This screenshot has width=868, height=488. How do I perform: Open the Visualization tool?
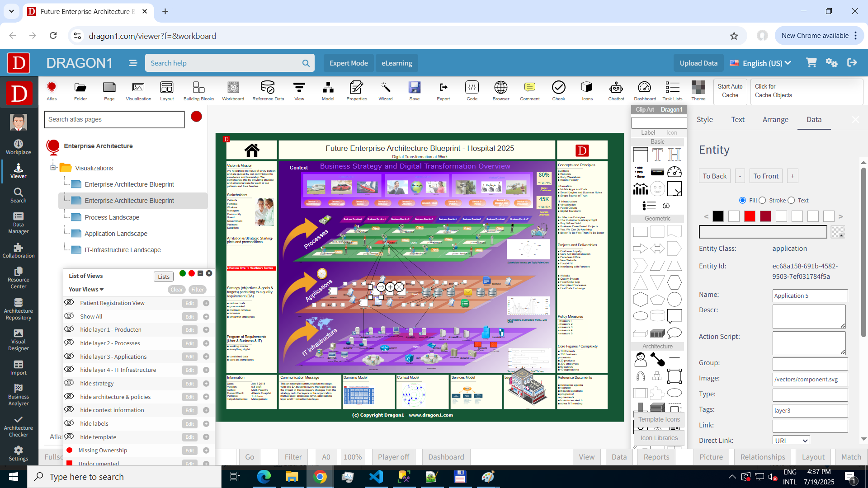coord(138,91)
